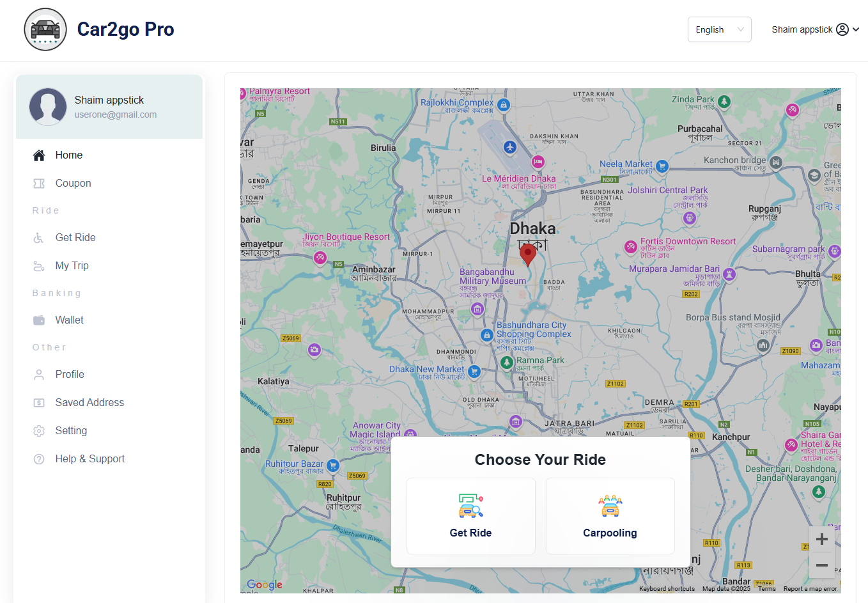Click the airport plane marker on map
The height and width of the screenshot is (603, 868).
tap(509, 148)
